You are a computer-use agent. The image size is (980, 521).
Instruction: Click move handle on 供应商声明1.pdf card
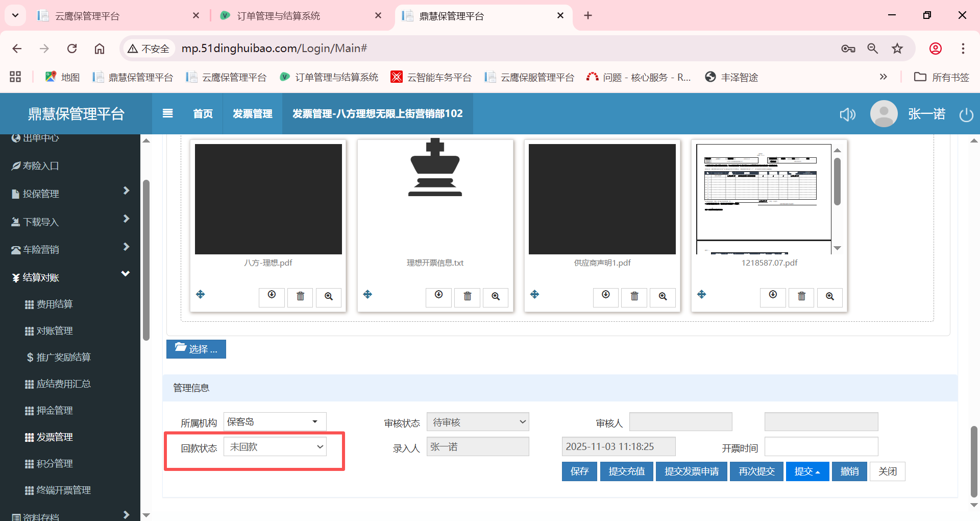point(534,294)
